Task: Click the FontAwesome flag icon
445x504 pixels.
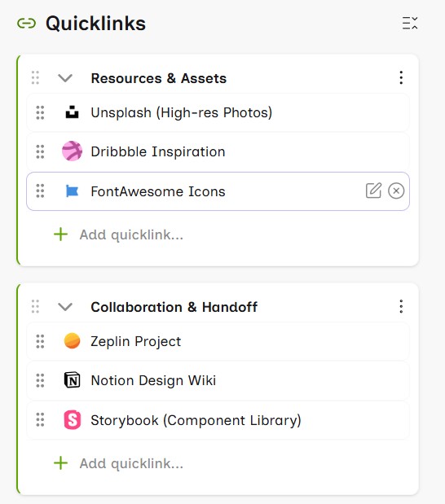Action: pos(72,191)
